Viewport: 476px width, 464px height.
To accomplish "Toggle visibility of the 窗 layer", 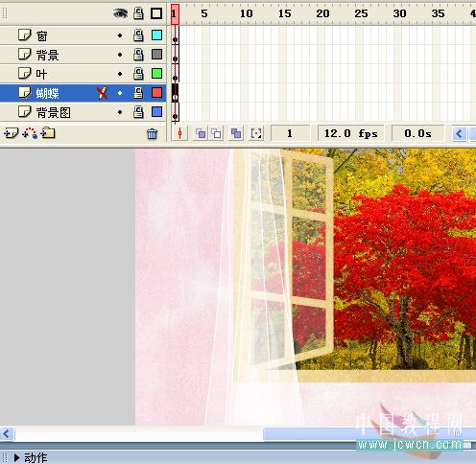I will click(x=120, y=35).
